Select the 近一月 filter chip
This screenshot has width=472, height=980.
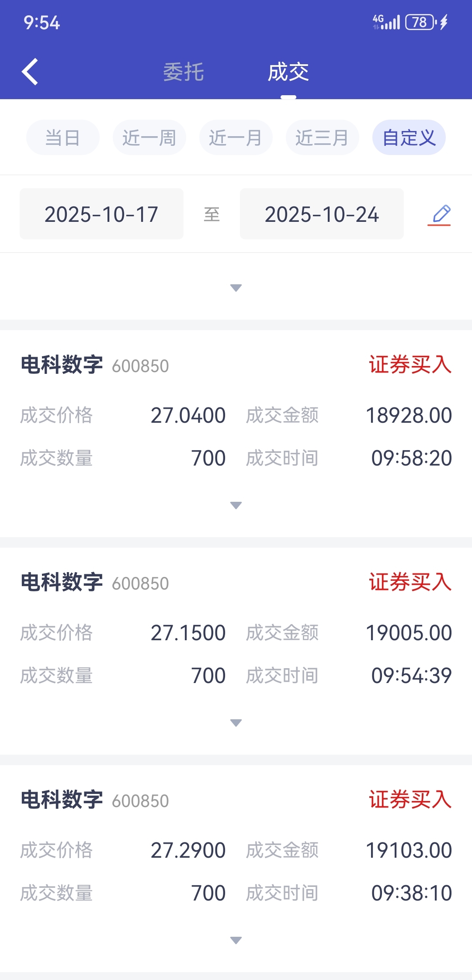tap(236, 138)
